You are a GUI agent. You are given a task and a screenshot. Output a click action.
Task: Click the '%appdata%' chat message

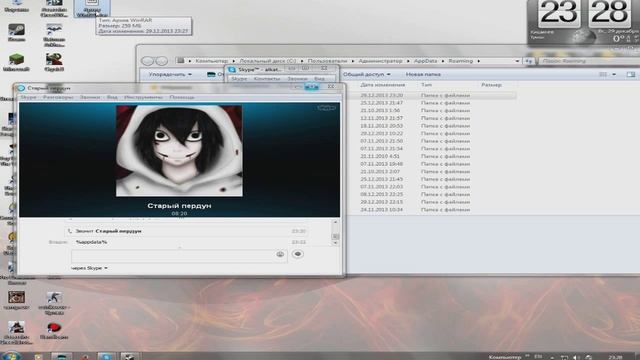point(91,242)
